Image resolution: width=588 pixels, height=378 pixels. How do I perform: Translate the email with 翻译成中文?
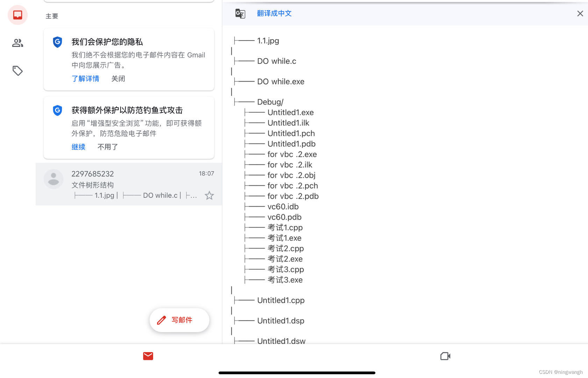(274, 13)
